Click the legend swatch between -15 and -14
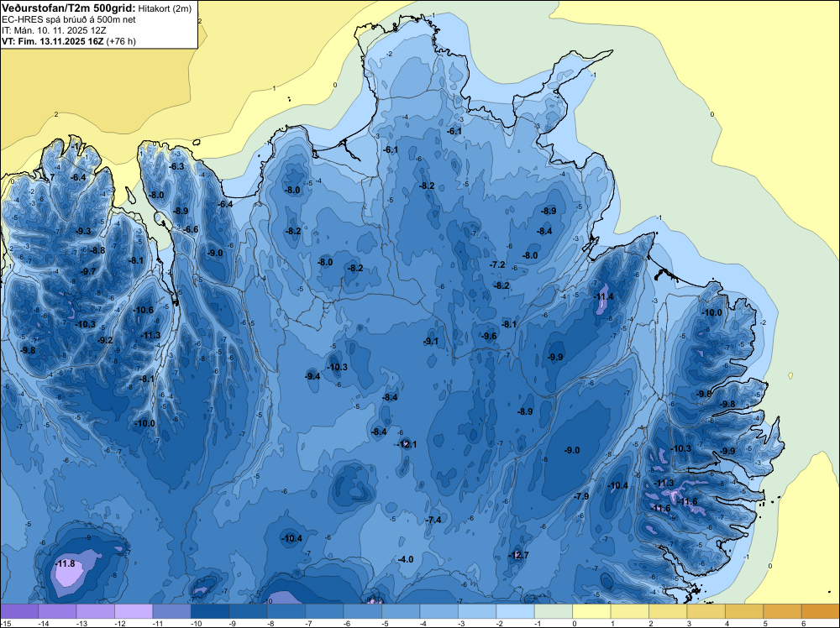 click(x=19, y=611)
